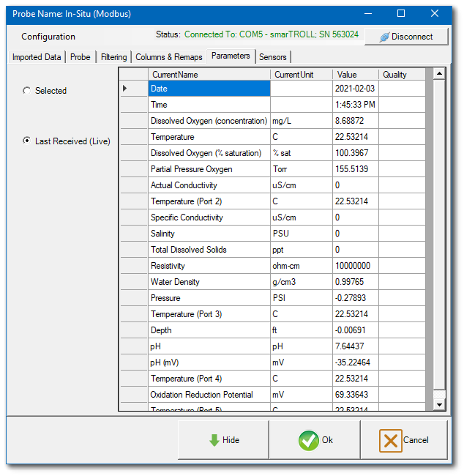
Task: Click the 'g/cm3' unit cell
Action: [x=302, y=282]
